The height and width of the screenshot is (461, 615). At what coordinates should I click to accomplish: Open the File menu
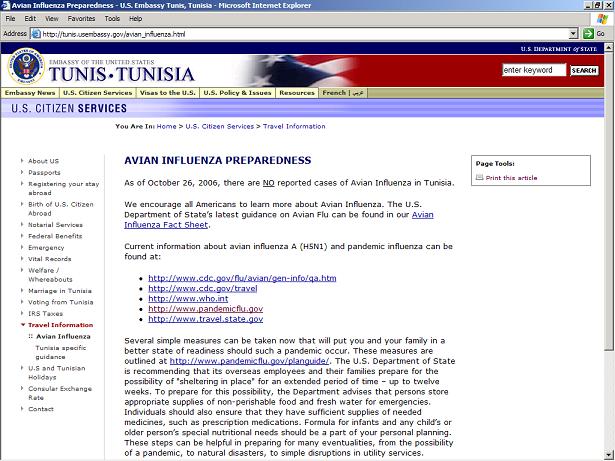pyautogui.click(x=10, y=18)
